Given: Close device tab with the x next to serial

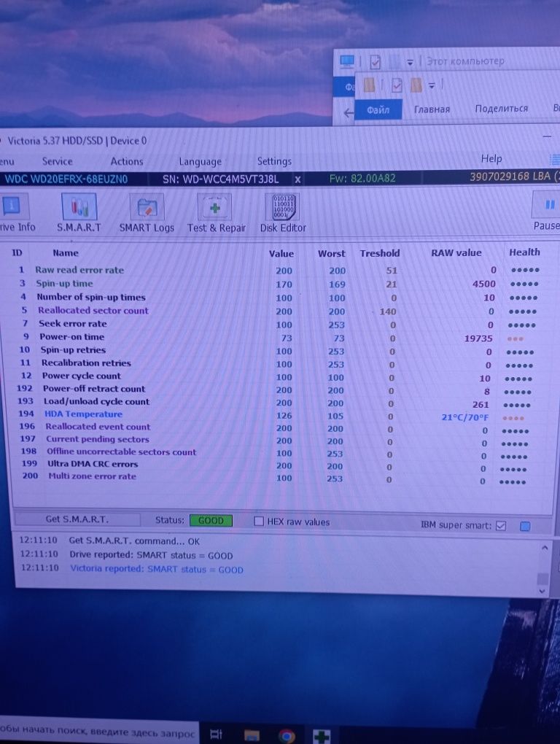Looking at the screenshot, I should pos(297,179).
